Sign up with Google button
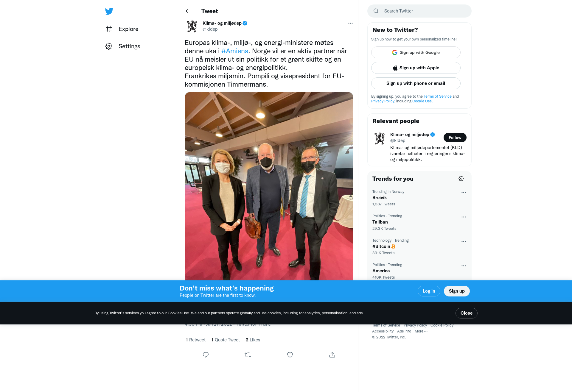 (x=416, y=52)
